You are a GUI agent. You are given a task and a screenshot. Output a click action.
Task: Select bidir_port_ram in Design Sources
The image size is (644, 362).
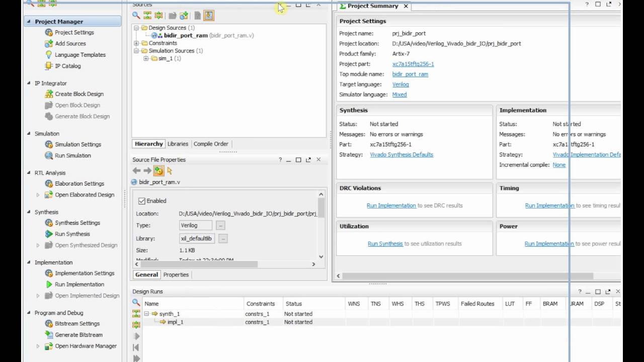[x=186, y=36]
